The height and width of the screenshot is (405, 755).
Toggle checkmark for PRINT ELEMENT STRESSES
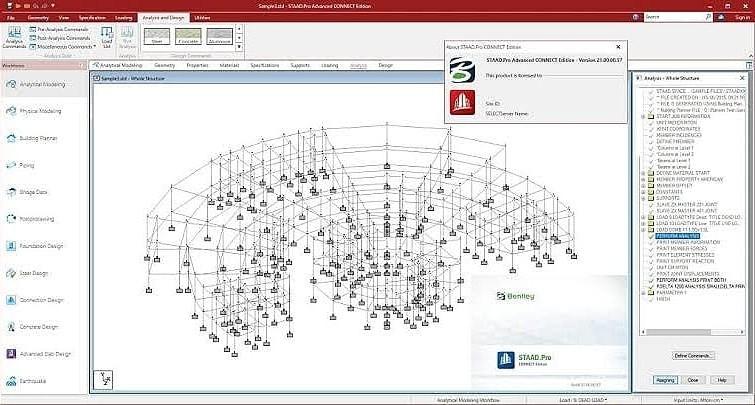click(x=651, y=255)
